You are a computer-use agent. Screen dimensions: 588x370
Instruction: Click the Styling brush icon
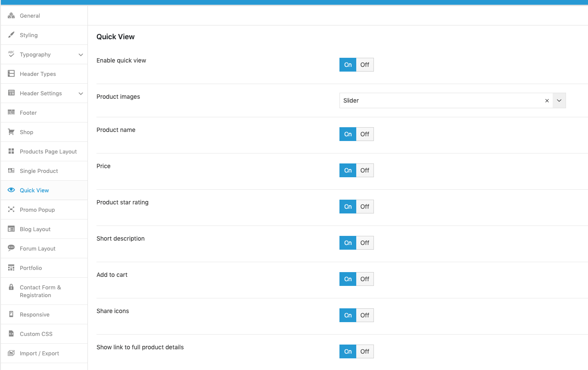click(x=11, y=35)
